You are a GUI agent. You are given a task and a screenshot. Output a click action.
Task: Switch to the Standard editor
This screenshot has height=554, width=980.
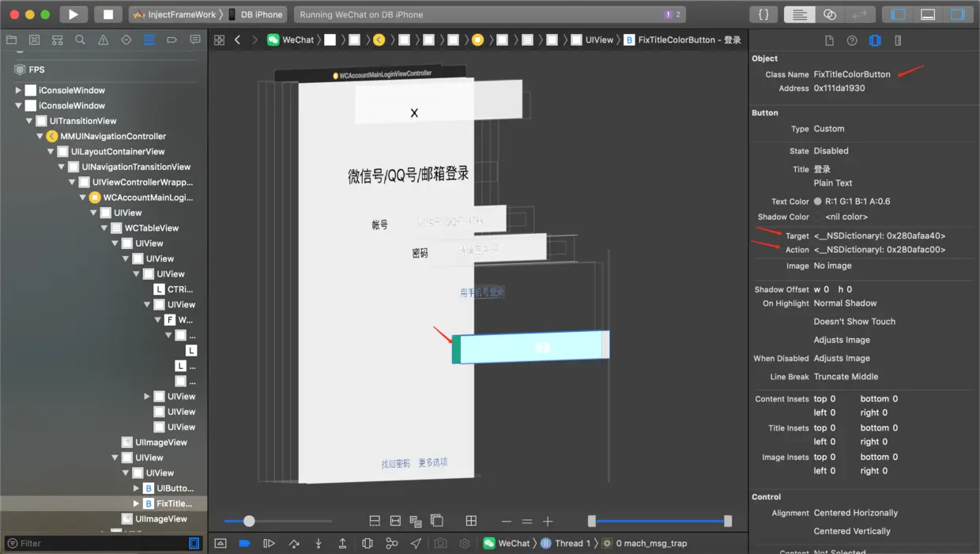click(x=799, y=14)
